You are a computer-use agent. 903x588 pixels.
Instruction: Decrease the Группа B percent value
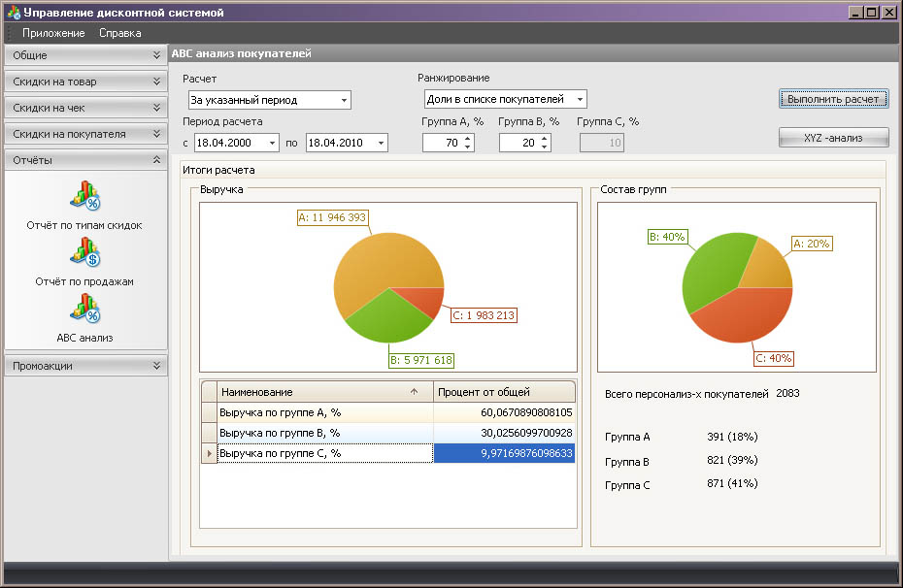tap(545, 147)
